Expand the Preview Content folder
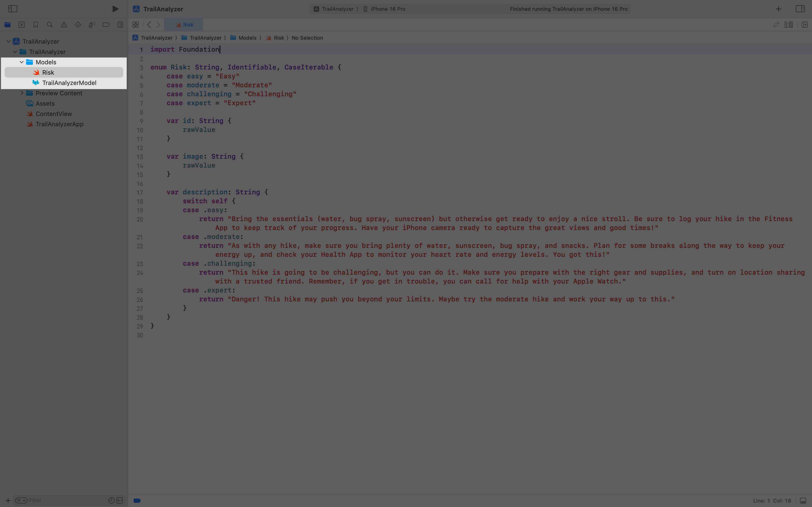 coord(22,93)
